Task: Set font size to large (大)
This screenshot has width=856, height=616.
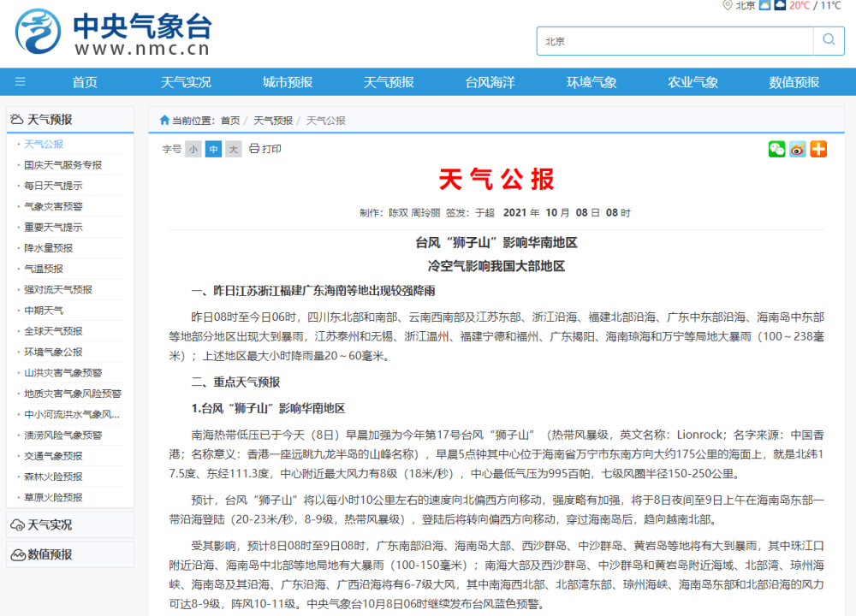Action: tap(233, 149)
